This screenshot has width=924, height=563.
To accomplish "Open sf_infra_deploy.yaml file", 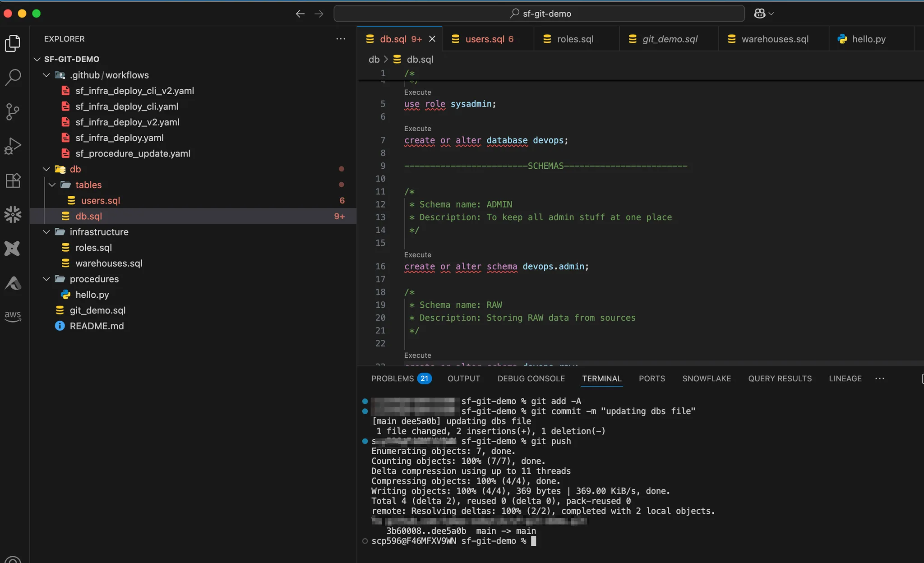I will tap(120, 138).
